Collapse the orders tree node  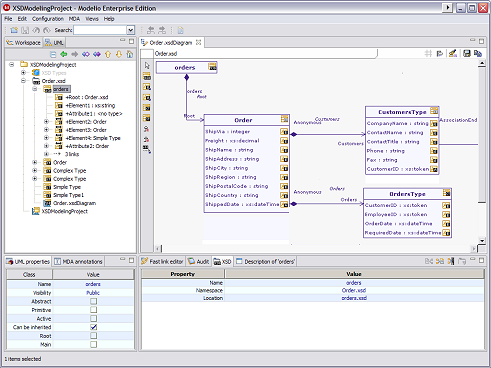click(x=35, y=89)
